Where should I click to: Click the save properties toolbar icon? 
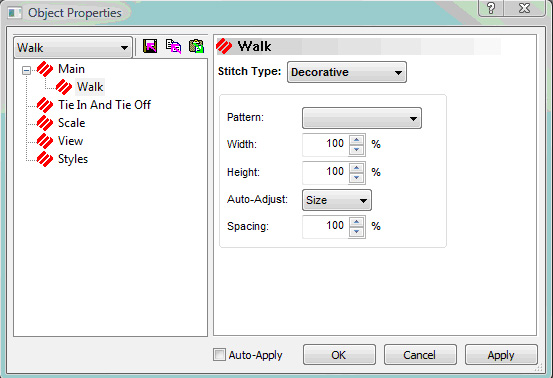[x=150, y=46]
